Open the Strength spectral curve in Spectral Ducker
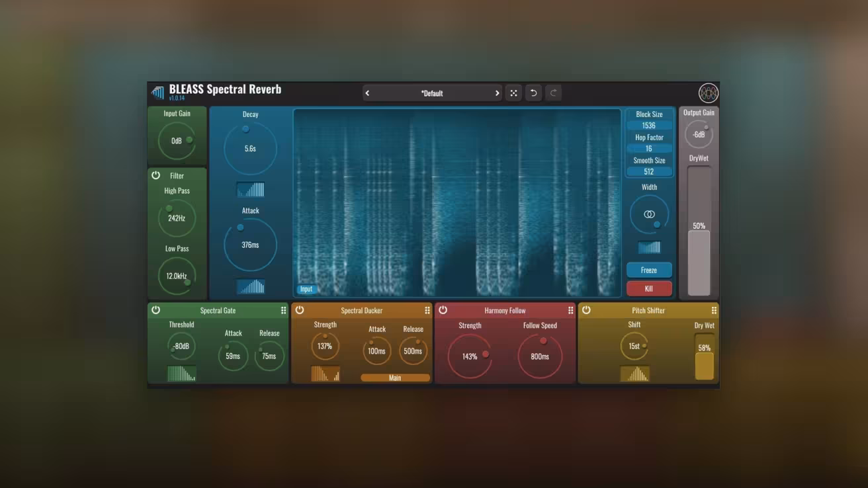The width and height of the screenshot is (868, 488). pyautogui.click(x=325, y=374)
